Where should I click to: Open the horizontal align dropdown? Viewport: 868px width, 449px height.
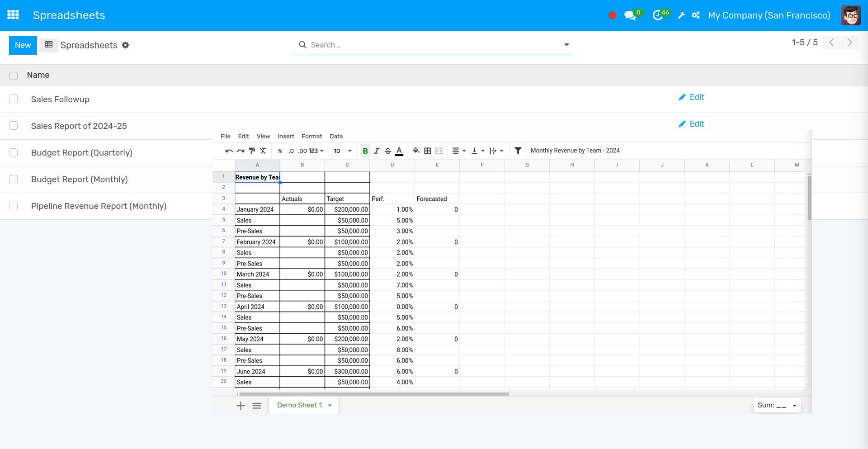point(459,151)
